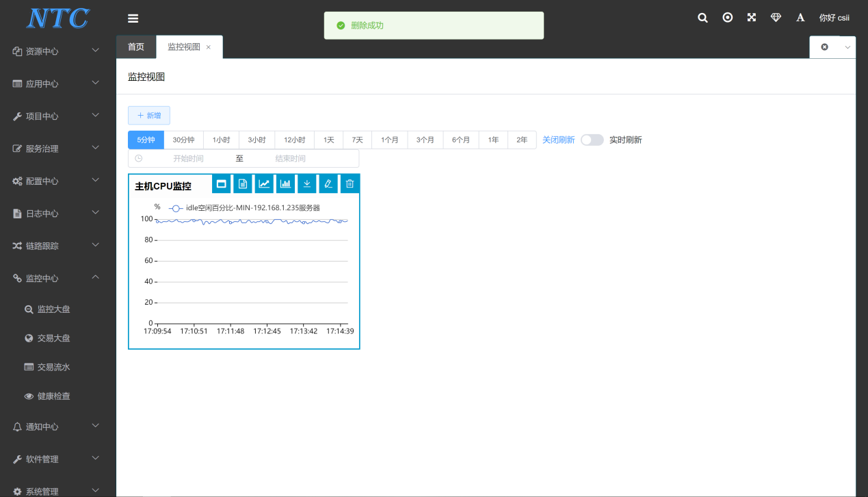Select 5分钟 time range
This screenshot has width=868, height=497.
click(x=146, y=140)
